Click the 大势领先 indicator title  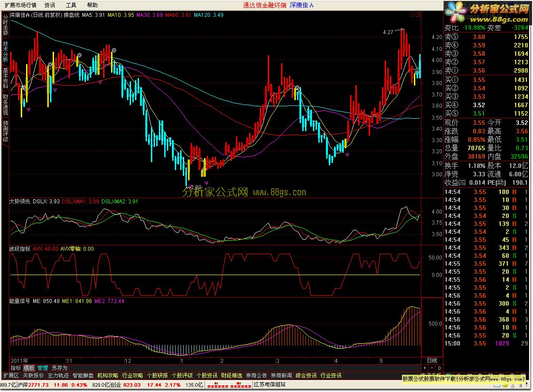20,202
